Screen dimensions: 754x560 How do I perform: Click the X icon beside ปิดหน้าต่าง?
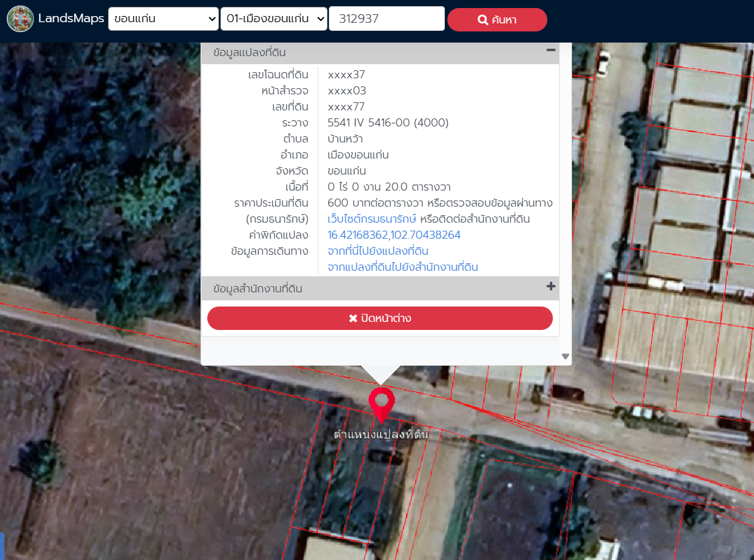353,318
